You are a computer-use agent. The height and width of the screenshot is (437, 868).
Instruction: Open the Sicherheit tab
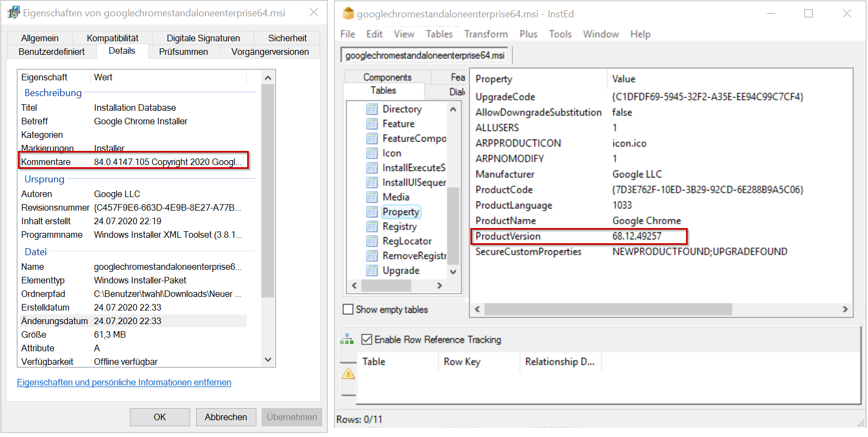pyautogui.click(x=287, y=38)
